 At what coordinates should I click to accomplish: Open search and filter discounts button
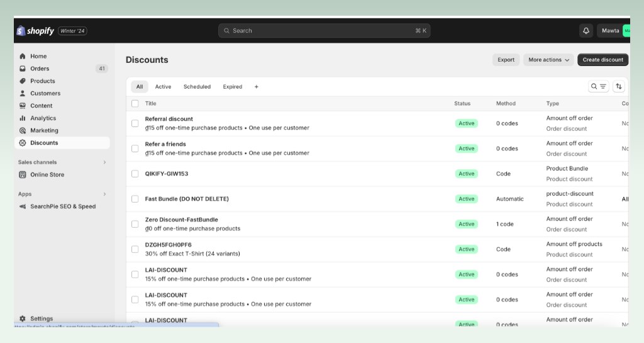click(x=599, y=87)
